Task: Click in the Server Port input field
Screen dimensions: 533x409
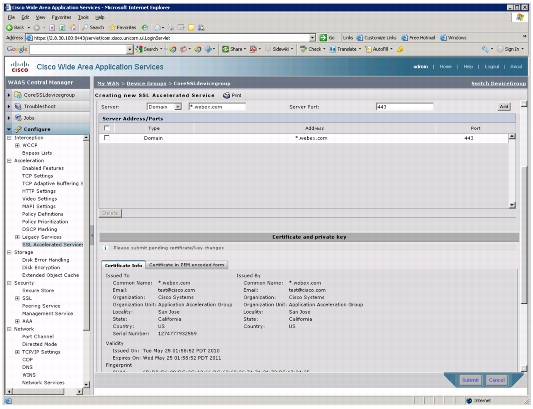Action: [x=405, y=107]
